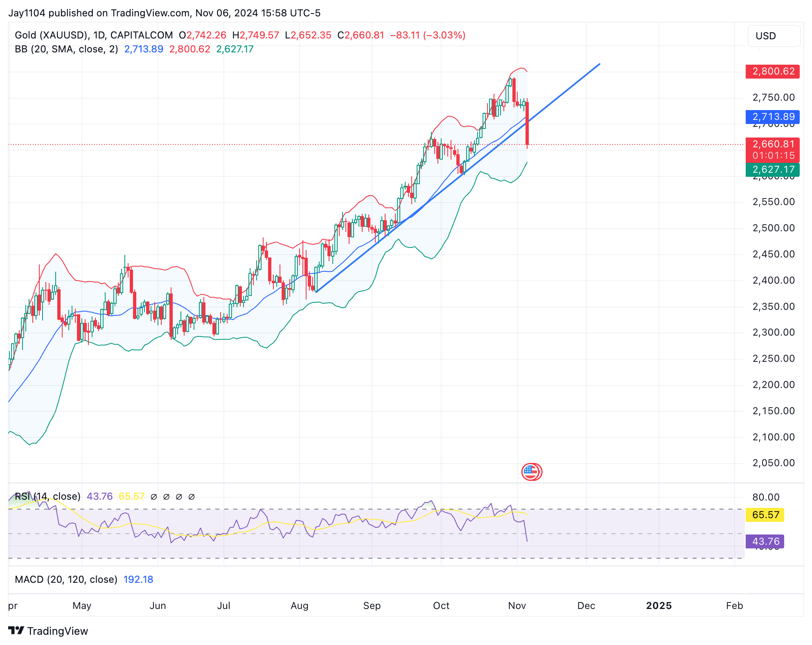
Task: Click the 2025 label on time axis
Action: (x=659, y=606)
